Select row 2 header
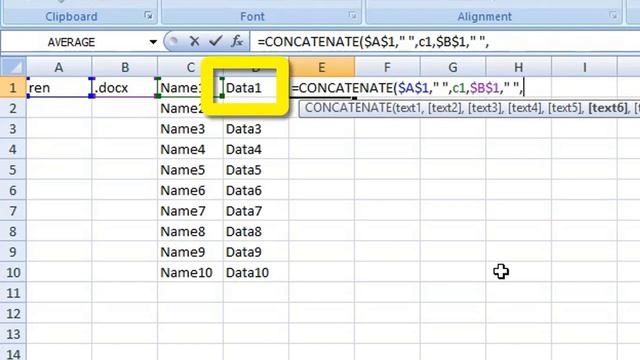 [x=13, y=108]
